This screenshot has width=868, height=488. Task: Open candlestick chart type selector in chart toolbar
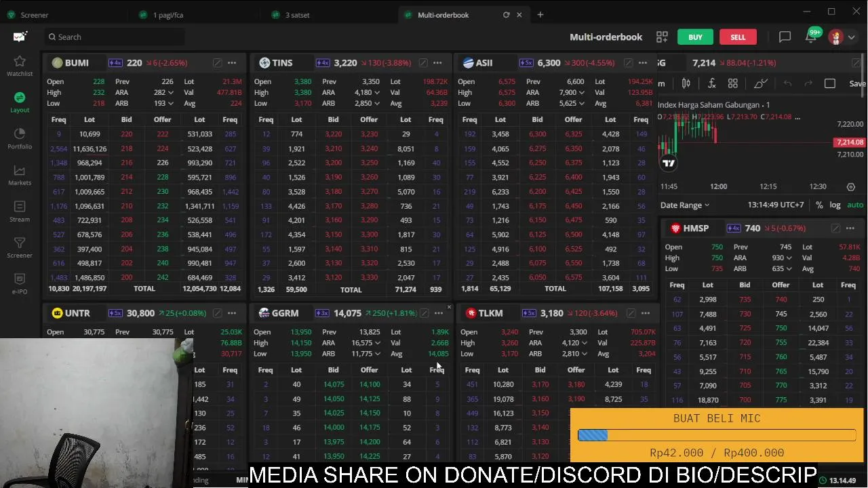pyautogui.click(x=686, y=83)
